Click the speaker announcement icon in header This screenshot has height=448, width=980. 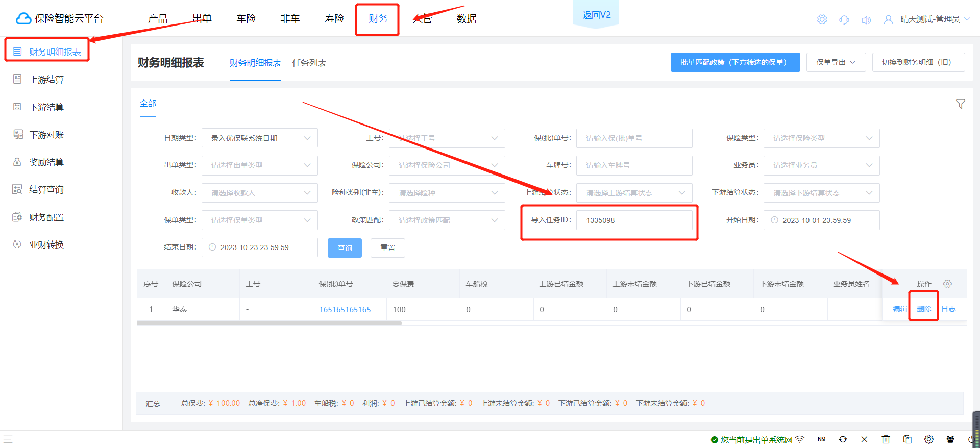pos(866,20)
